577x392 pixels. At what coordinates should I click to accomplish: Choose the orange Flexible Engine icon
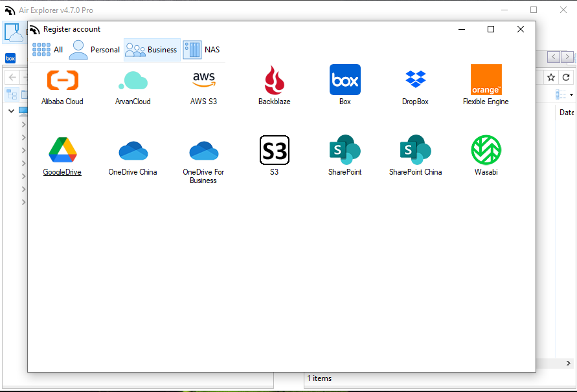(486, 80)
